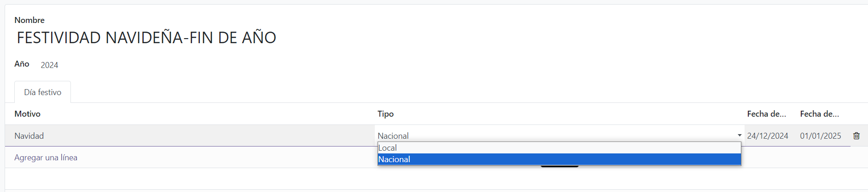Viewport: 868px width, 192px height.
Task: Delete the Navidad row with trash icon
Action: (856, 136)
